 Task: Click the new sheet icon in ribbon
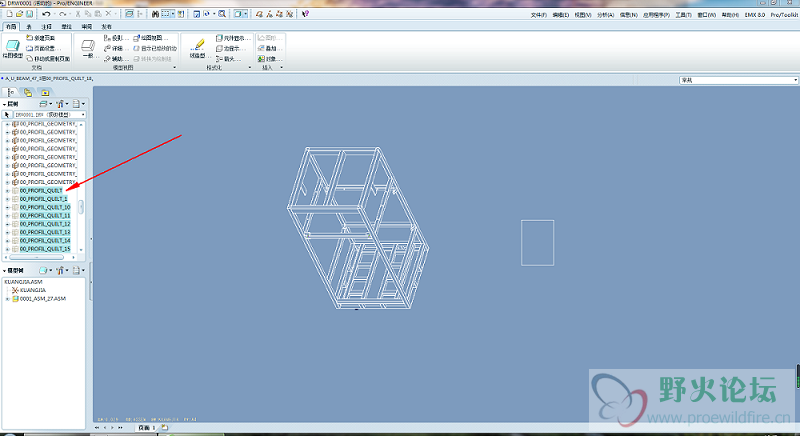coord(30,38)
